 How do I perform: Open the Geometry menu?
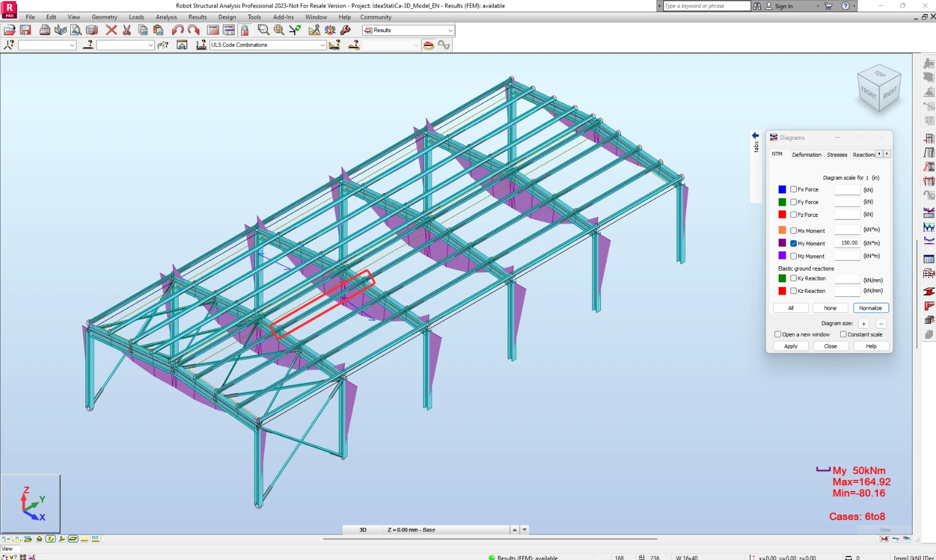[x=105, y=17]
